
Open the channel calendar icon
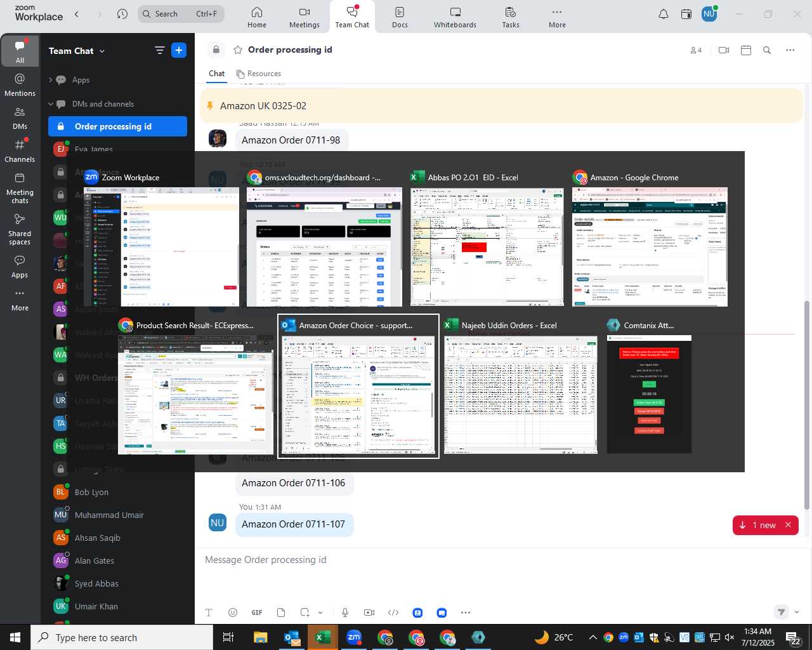coord(746,50)
